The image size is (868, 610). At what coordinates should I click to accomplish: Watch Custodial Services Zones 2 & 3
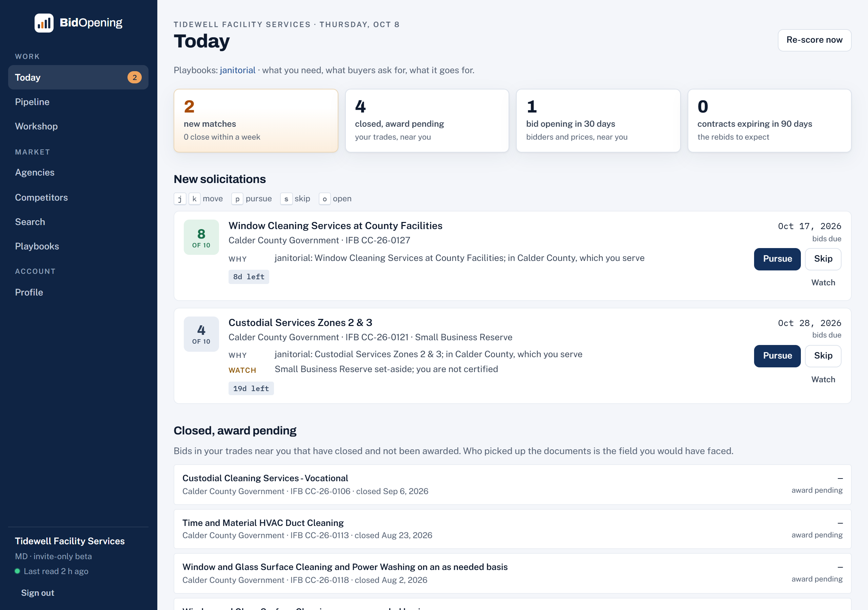823,380
